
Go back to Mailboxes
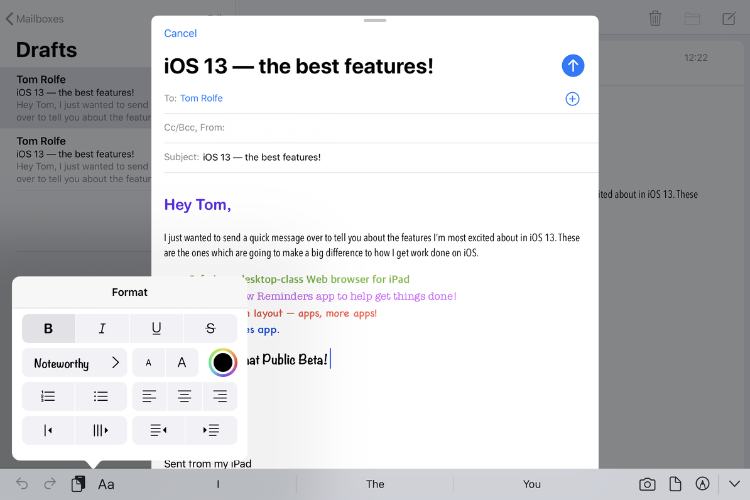tap(34, 19)
